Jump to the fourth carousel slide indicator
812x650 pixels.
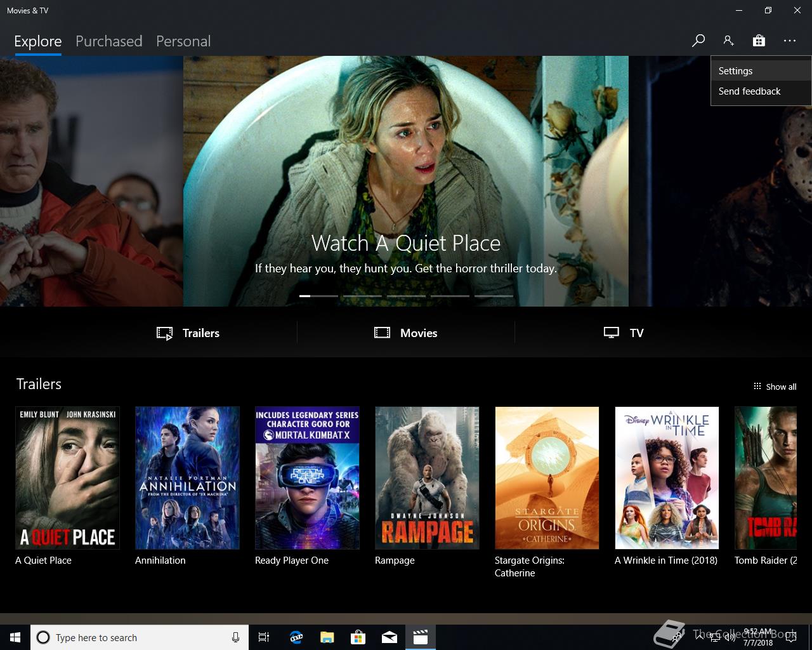(450, 296)
